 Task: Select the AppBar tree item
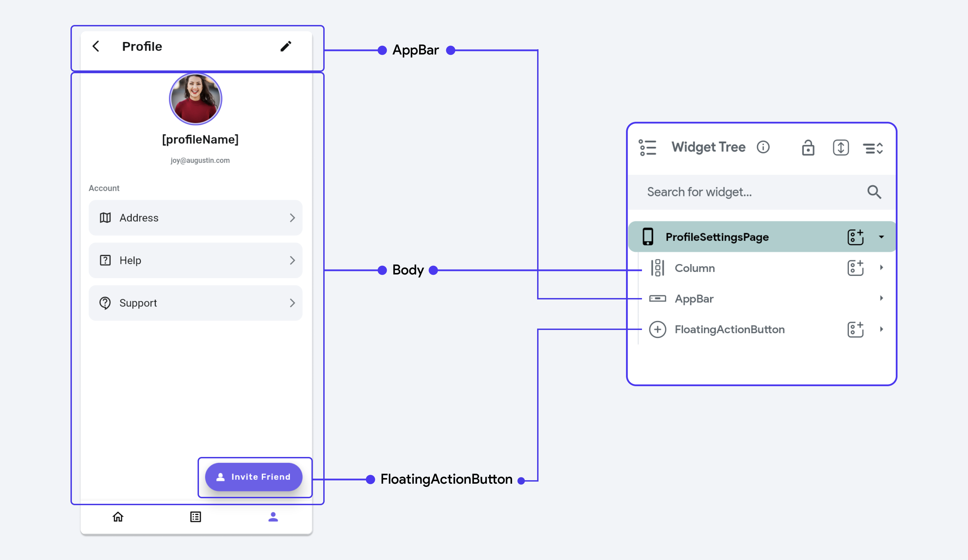click(x=693, y=298)
